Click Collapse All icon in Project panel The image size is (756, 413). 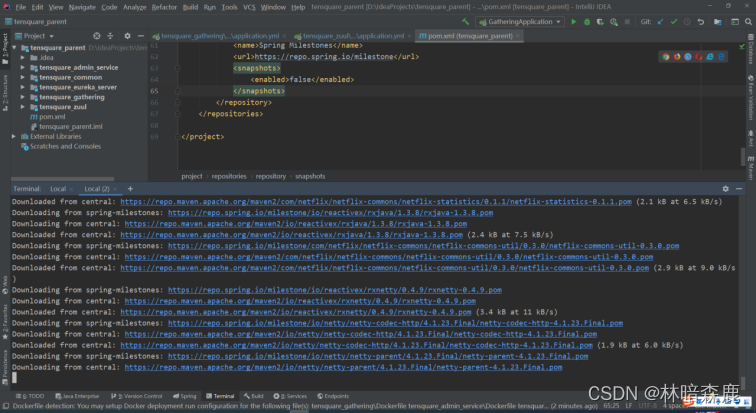pos(110,36)
